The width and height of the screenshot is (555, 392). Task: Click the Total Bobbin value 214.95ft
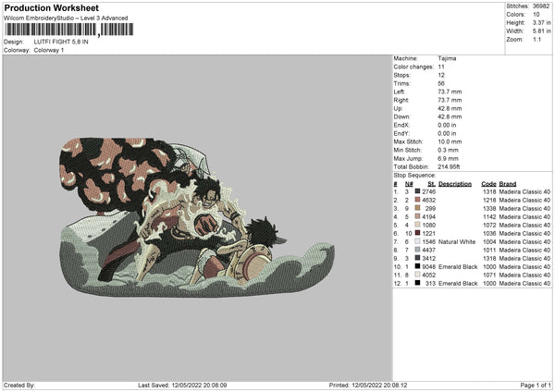[449, 167]
